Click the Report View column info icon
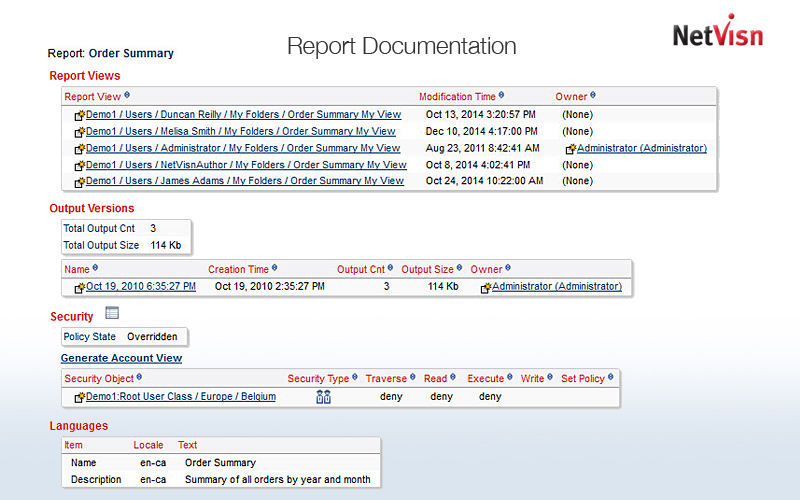Image resolution: width=800 pixels, height=500 pixels. (x=127, y=96)
